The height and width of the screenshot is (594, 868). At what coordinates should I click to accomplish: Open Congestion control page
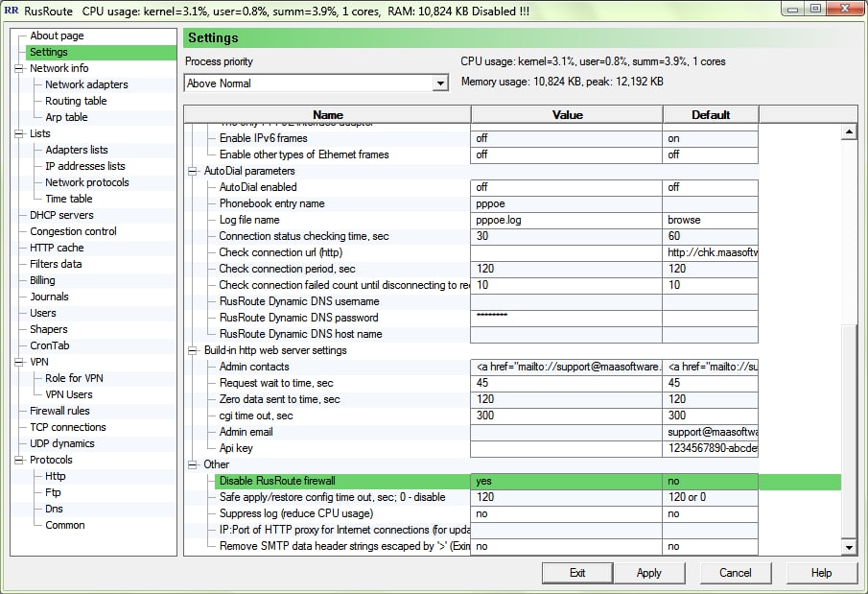pyautogui.click(x=73, y=231)
